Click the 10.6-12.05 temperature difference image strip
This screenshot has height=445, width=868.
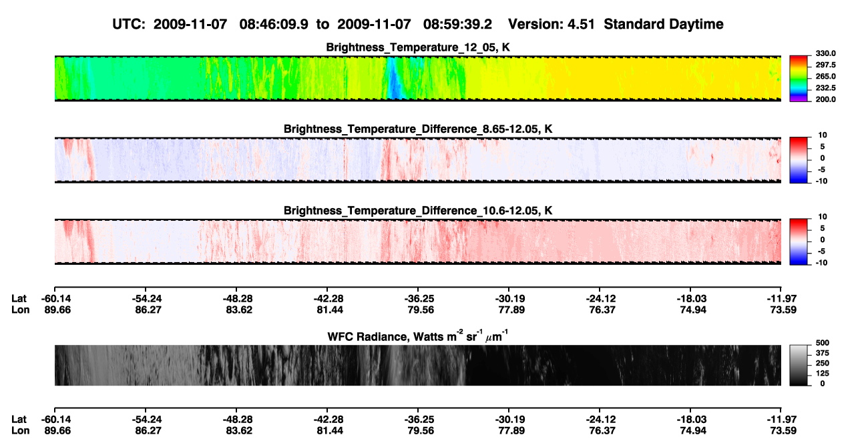tap(417, 241)
